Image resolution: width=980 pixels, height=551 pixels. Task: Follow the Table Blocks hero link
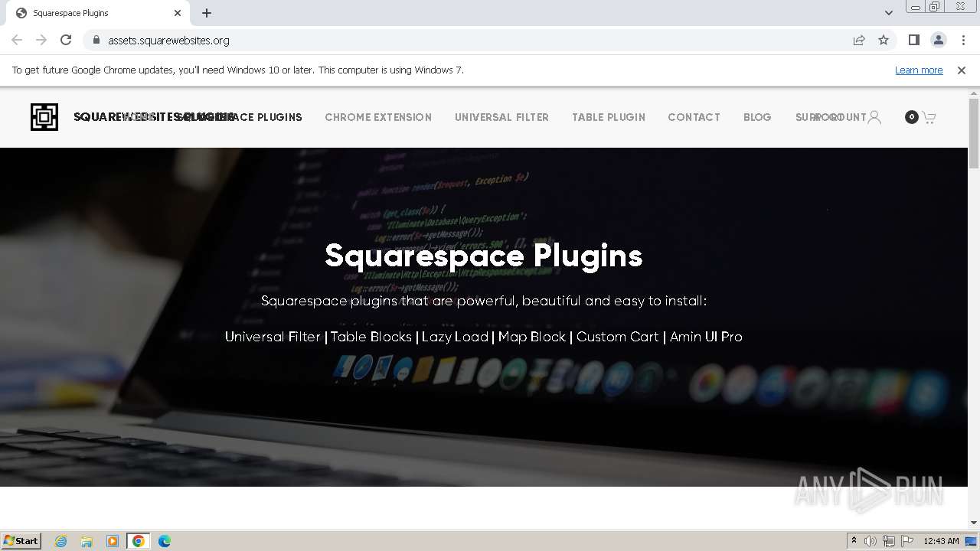point(371,337)
